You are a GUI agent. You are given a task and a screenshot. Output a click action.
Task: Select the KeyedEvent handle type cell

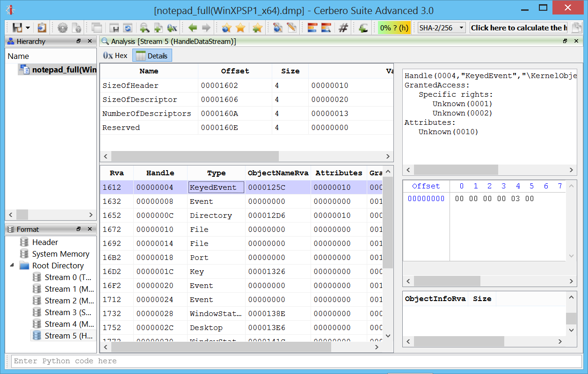tap(216, 187)
